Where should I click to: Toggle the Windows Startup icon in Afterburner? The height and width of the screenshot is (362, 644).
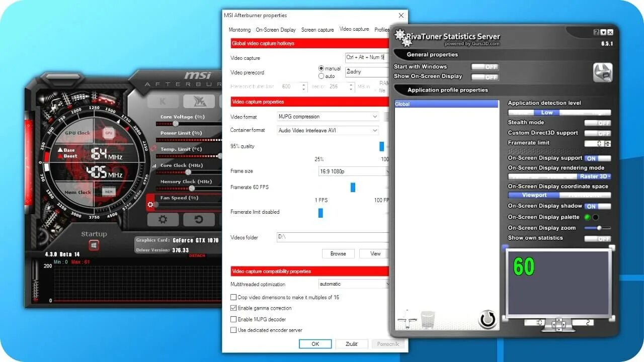point(94,245)
